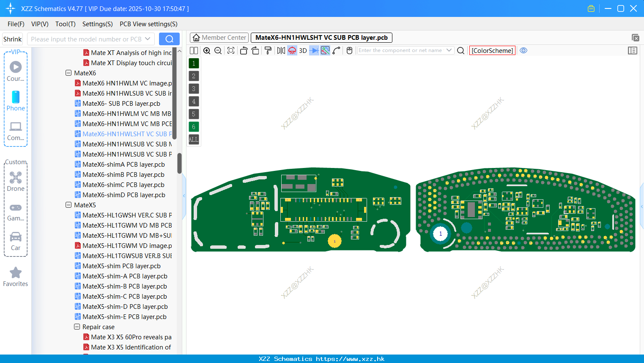Select the Phone category
Viewport: 644px width, 363px height.
pyautogui.click(x=16, y=101)
